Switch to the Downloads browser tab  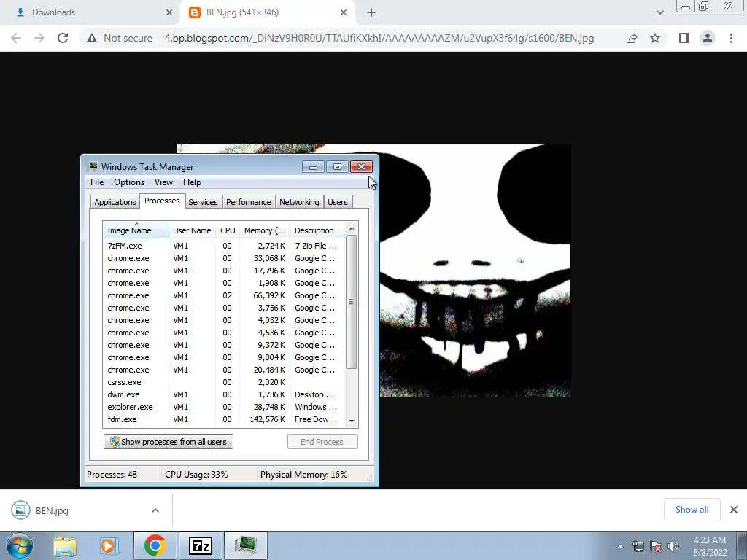pyautogui.click(x=90, y=12)
